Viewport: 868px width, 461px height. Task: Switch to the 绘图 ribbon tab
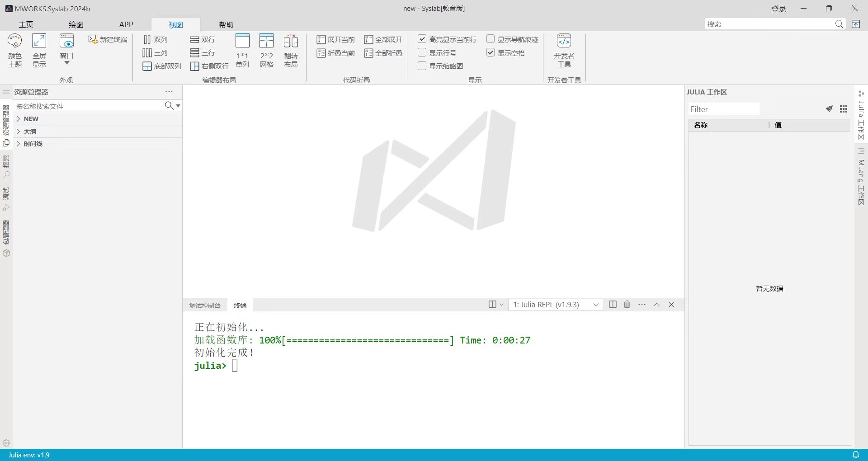(76, 24)
